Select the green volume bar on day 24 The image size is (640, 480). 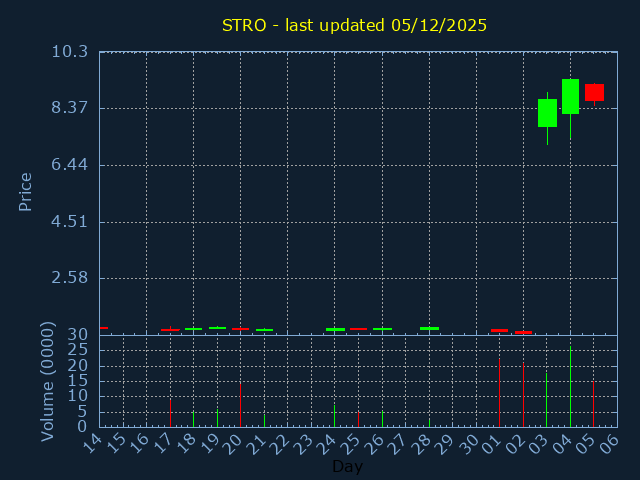[x=334, y=415]
